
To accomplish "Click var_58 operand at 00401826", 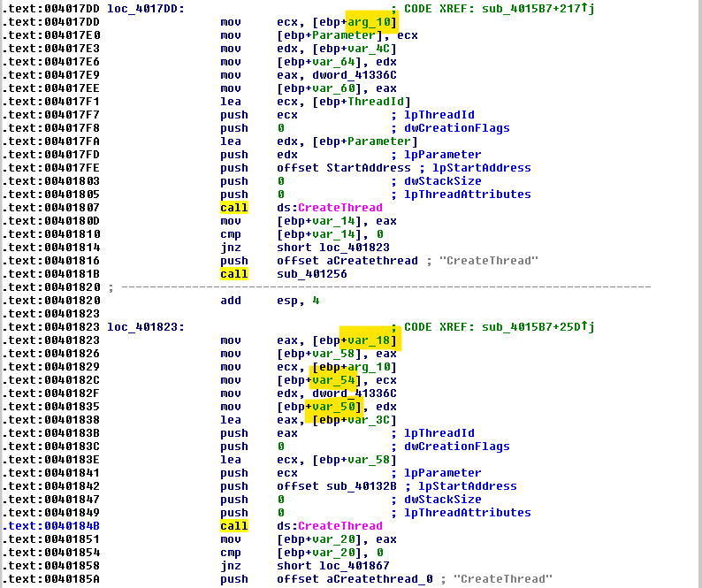I will [332, 354].
